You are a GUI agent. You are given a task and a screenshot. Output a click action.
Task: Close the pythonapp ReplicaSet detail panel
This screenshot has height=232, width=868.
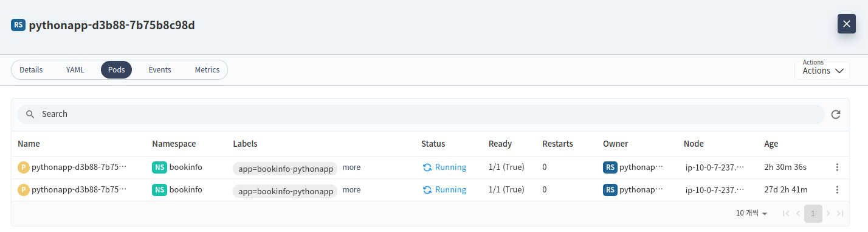pyautogui.click(x=847, y=24)
